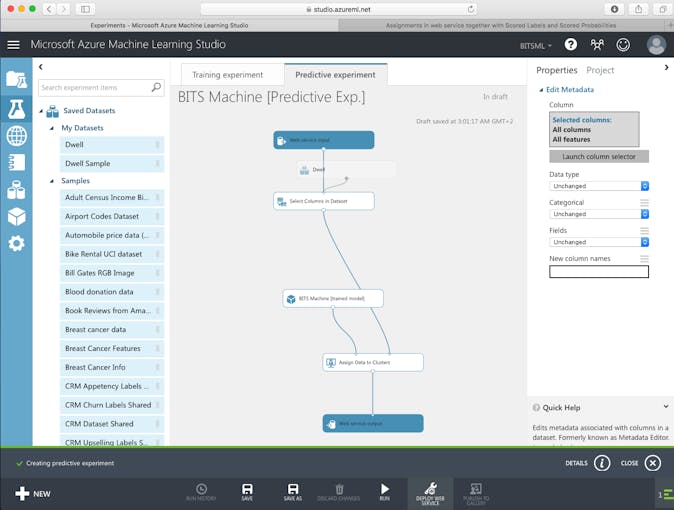
Task: Open the user account avatar
Action: [656, 45]
